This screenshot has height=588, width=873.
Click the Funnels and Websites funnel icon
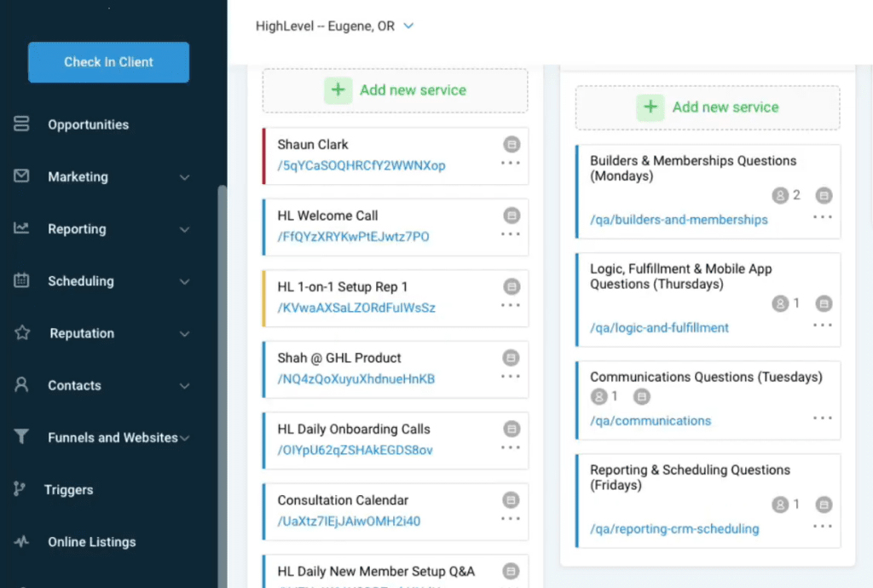pos(22,437)
